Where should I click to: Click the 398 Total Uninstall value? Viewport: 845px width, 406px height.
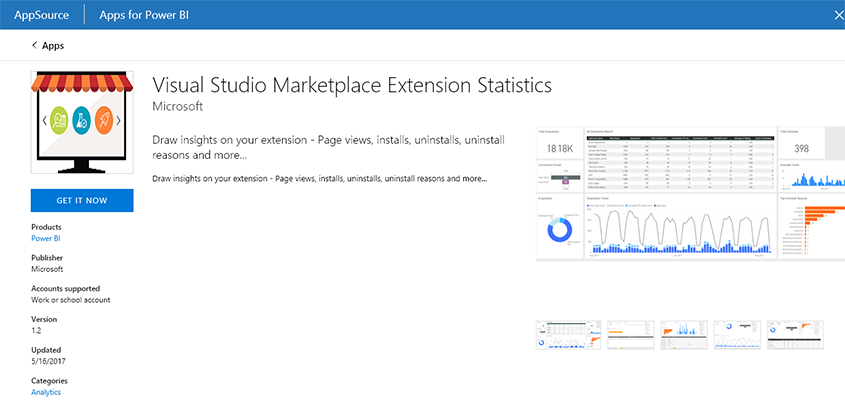click(x=800, y=149)
